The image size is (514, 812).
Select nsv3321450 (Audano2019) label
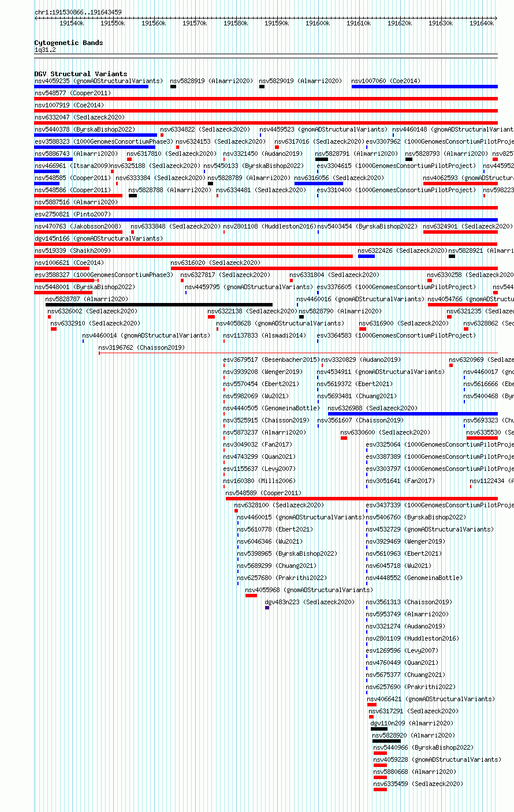(263, 154)
